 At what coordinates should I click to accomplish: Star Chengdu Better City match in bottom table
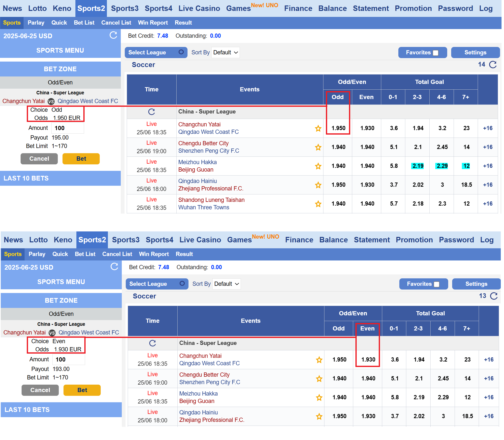point(319,379)
